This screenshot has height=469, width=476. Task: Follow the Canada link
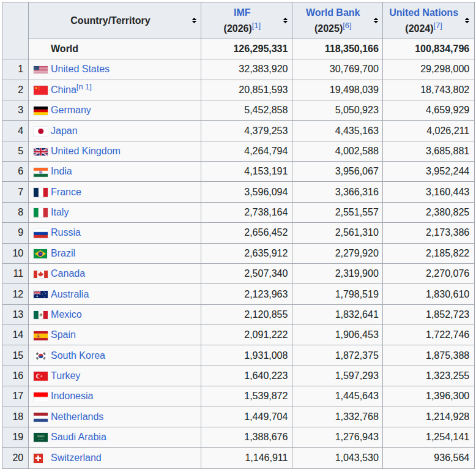tap(68, 274)
